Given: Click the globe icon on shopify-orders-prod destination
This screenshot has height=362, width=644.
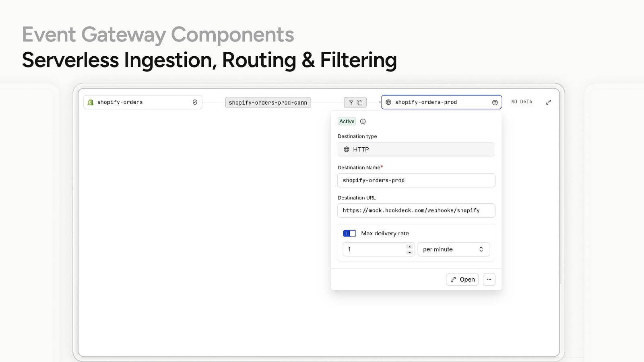Looking at the screenshot, I should coord(388,102).
